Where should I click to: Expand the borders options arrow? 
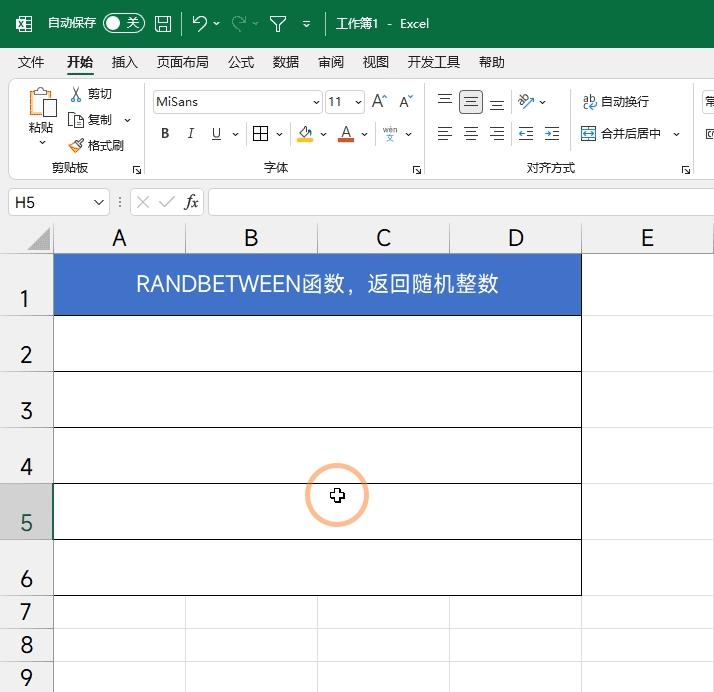click(279, 134)
